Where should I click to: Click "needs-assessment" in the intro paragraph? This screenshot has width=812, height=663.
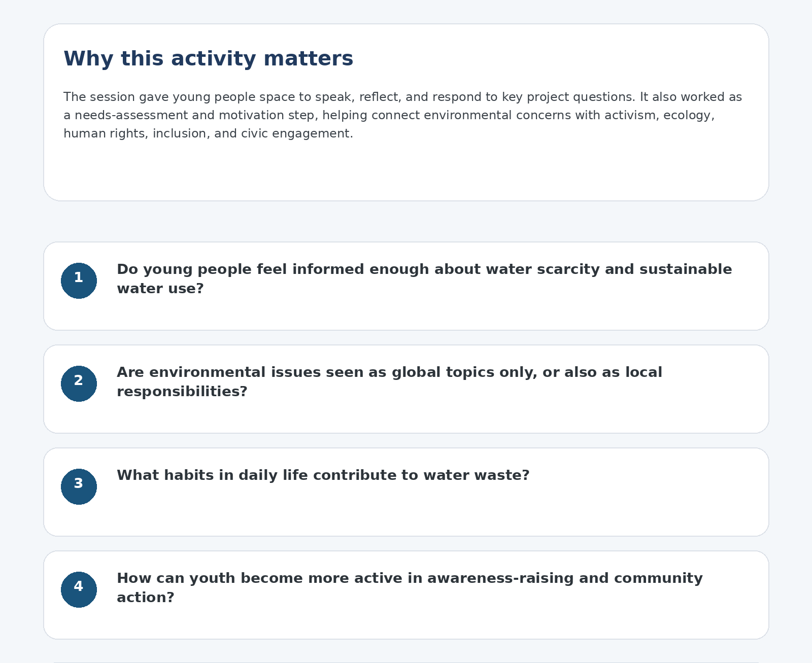tap(131, 116)
